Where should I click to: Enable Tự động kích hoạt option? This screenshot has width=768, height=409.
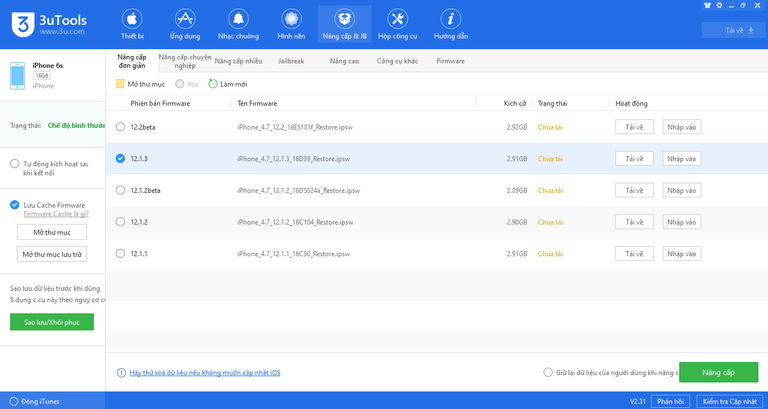(14, 163)
